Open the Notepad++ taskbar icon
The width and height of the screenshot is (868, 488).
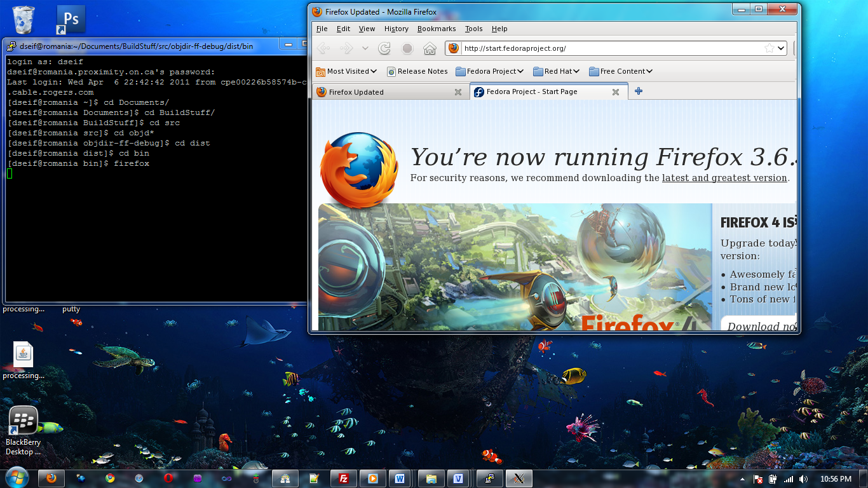[314, 478]
